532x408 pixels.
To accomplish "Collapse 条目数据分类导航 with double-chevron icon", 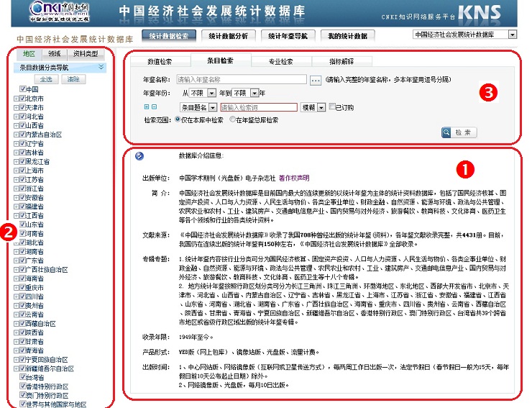I will click(101, 67).
